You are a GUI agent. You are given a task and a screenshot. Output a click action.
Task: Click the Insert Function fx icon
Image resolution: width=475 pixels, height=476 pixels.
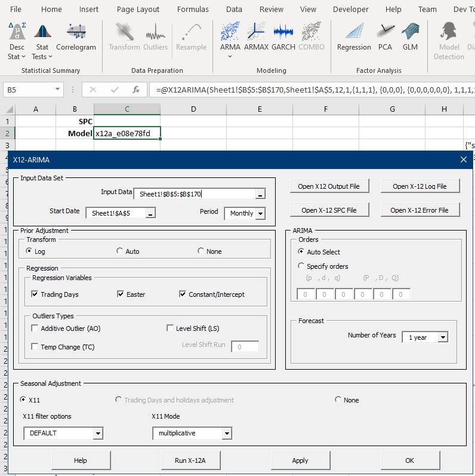[136, 90]
